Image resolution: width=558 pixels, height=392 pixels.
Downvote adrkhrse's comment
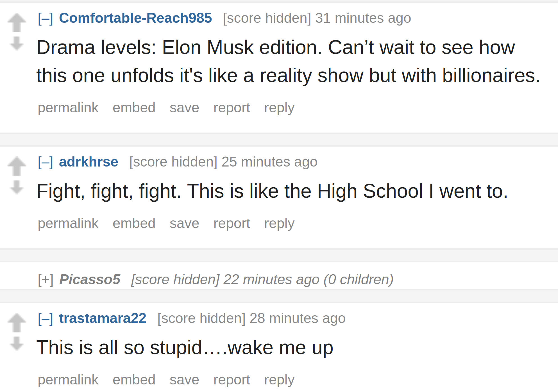[17, 187]
